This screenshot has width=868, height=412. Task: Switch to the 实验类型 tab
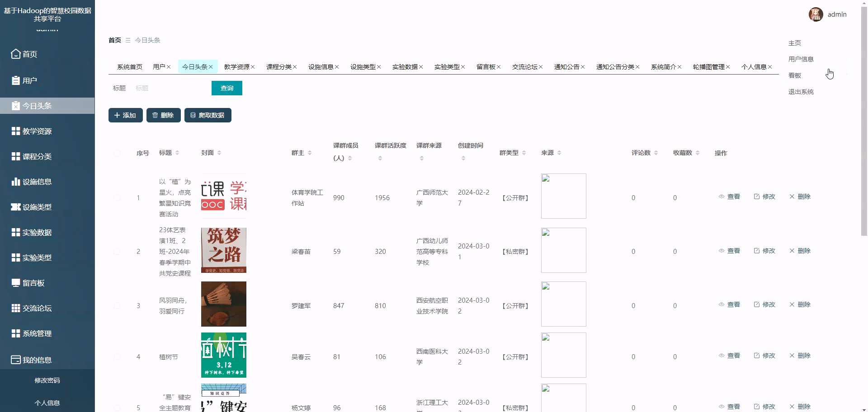(x=447, y=67)
